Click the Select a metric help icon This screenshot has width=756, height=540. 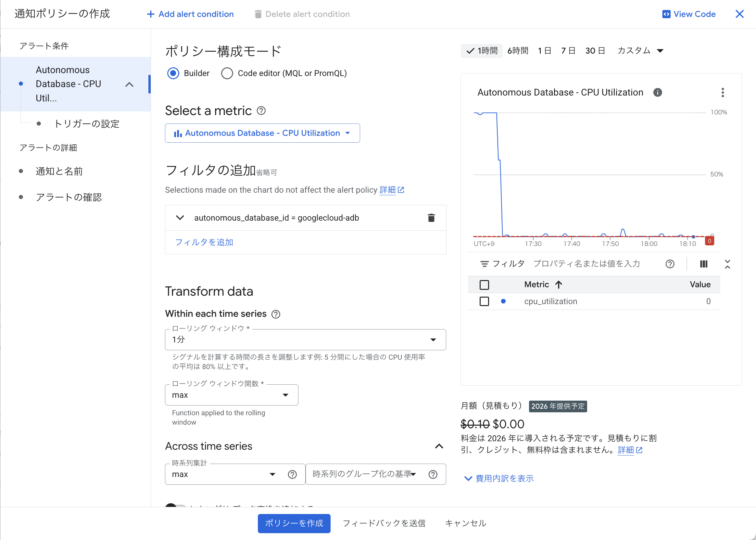click(x=261, y=111)
